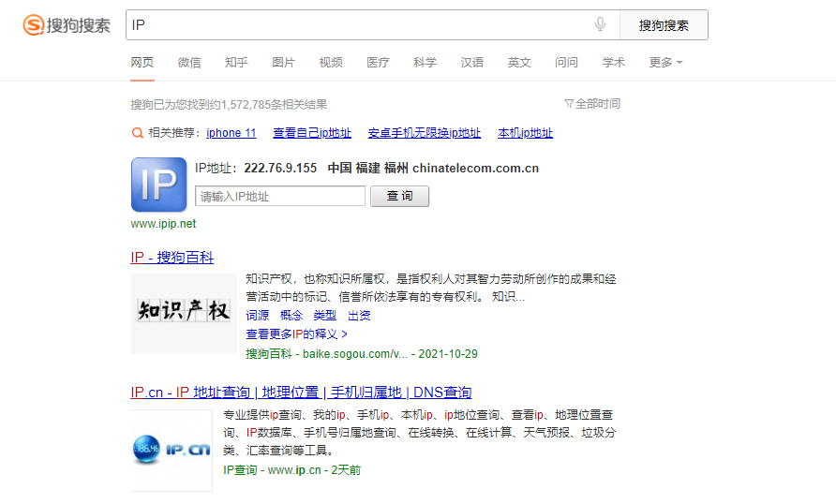
Task: Switch to the 汉语 tab
Action: tap(471, 63)
